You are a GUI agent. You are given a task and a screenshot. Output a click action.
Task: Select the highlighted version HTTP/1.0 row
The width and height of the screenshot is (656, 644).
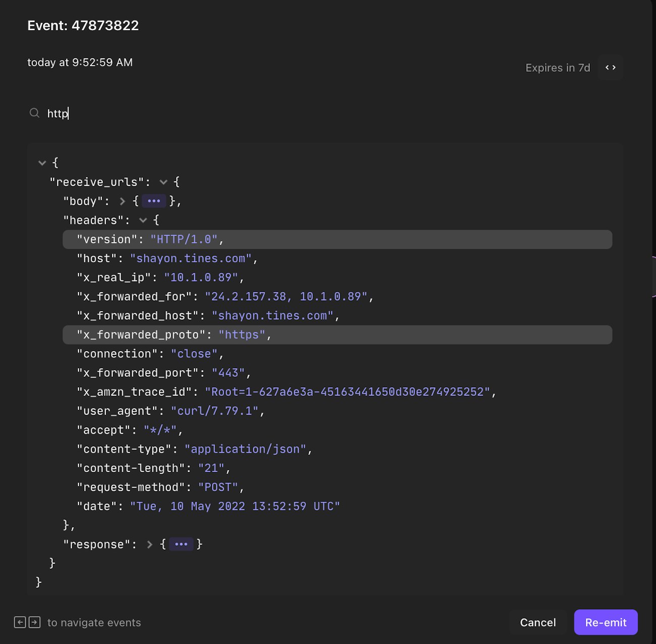pyautogui.click(x=337, y=240)
